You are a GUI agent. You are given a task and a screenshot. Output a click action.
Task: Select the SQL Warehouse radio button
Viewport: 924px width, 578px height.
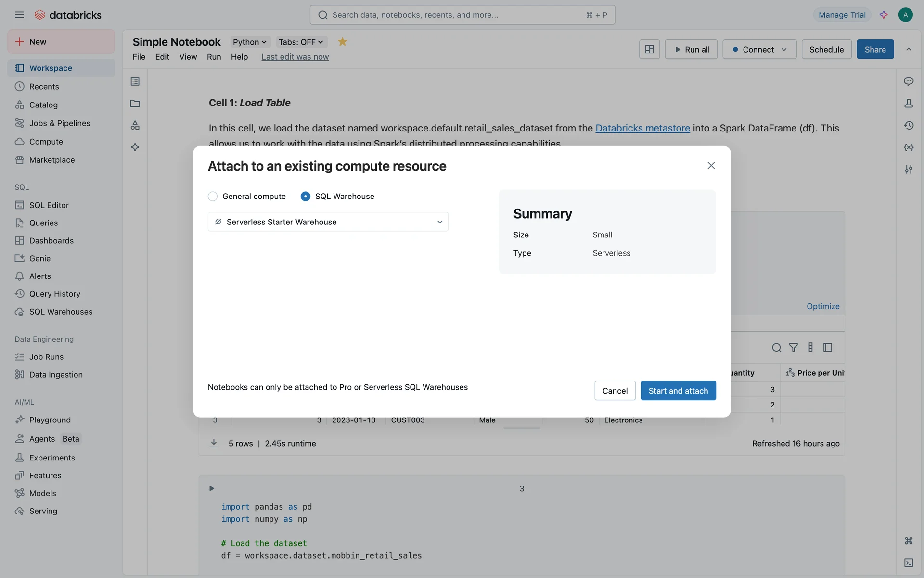(305, 197)
